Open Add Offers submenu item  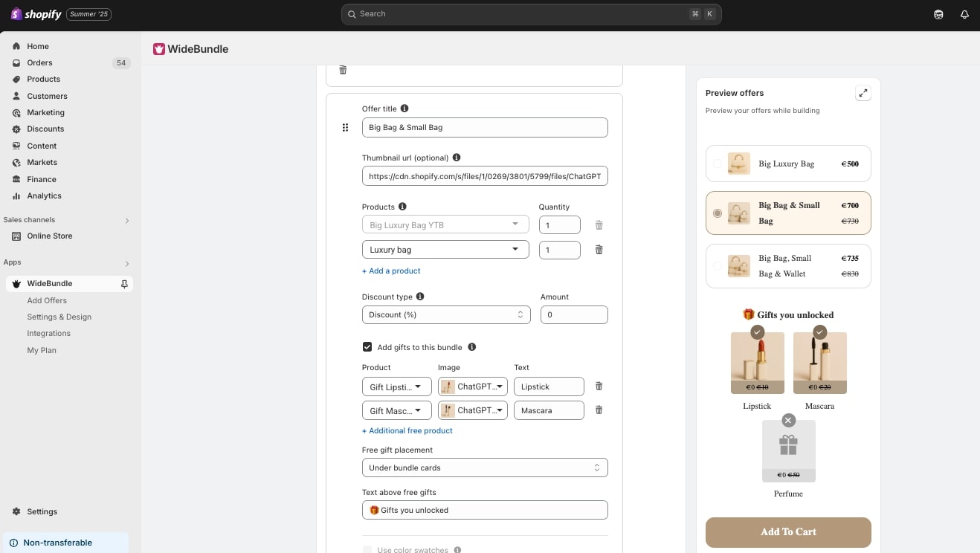(x=47, y=300)
